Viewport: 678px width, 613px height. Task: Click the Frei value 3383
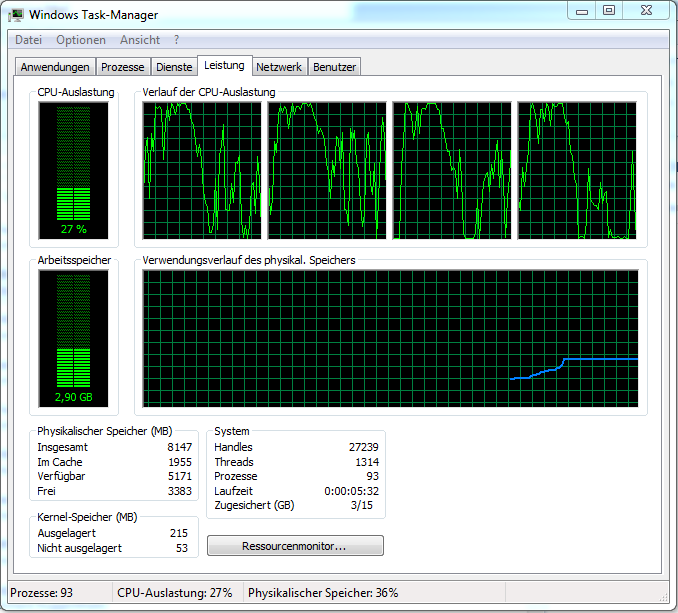pos(180,491)
